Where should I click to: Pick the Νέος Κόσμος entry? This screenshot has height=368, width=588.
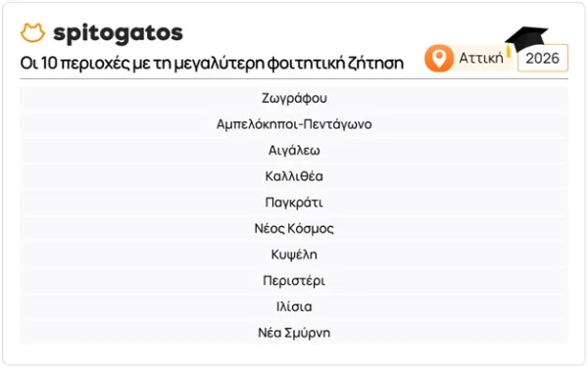[x=294, y=228]
